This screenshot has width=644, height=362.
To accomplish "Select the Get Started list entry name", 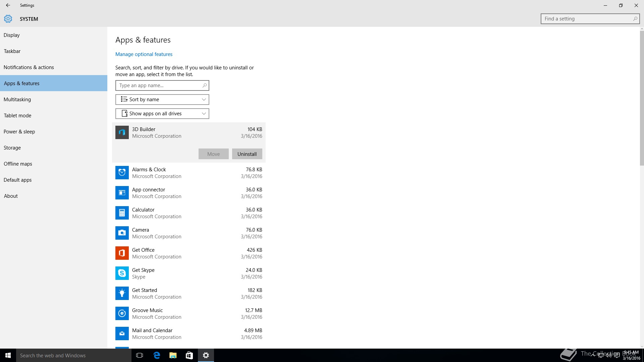I will pyautogui.click(x=145, y=290).
